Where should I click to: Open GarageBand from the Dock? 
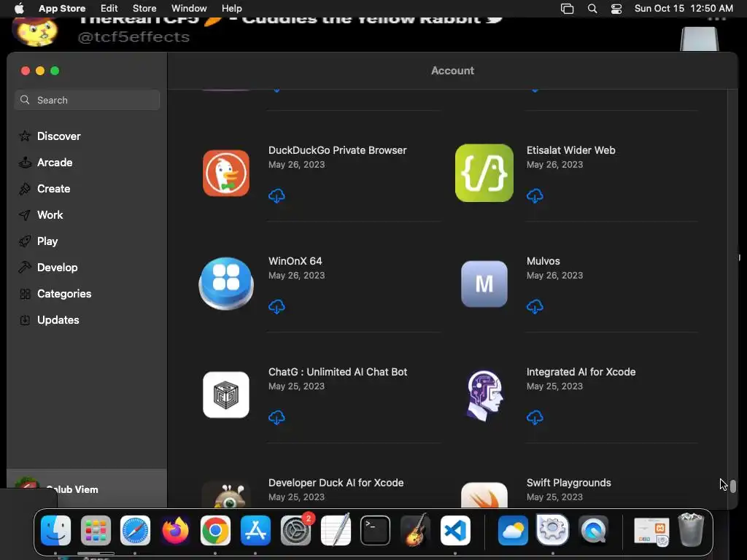[x=415, y=530]
